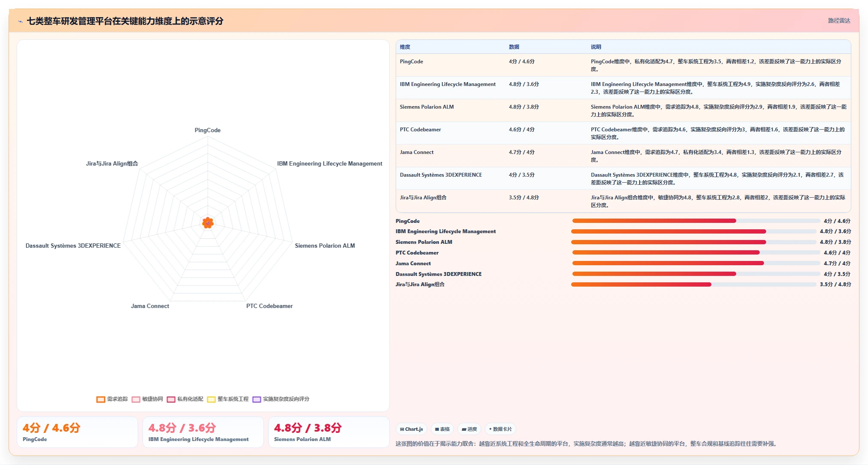
Task: Click the PTC Codebeamer radar axis label
Action: click(270, 306)
